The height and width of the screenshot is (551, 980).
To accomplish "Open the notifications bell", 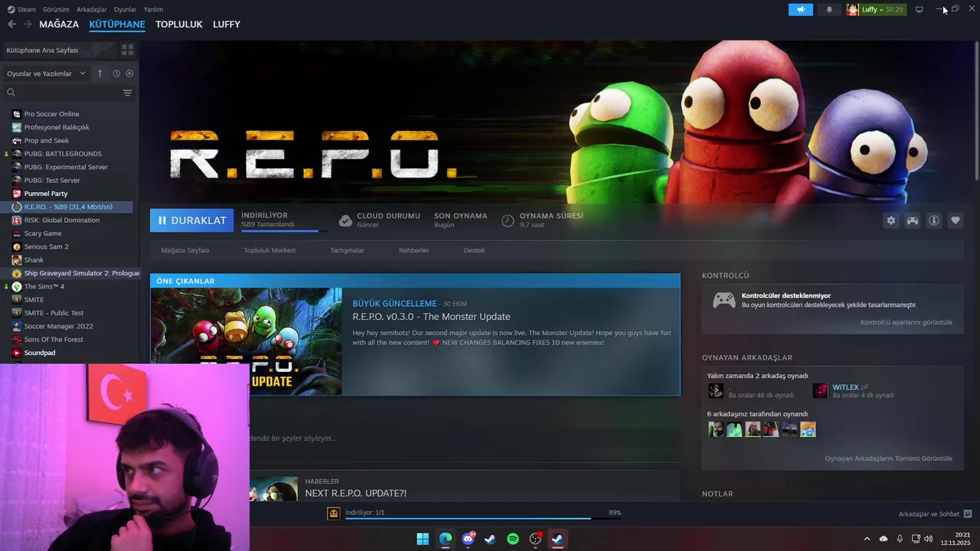I will tap(829, 10).
